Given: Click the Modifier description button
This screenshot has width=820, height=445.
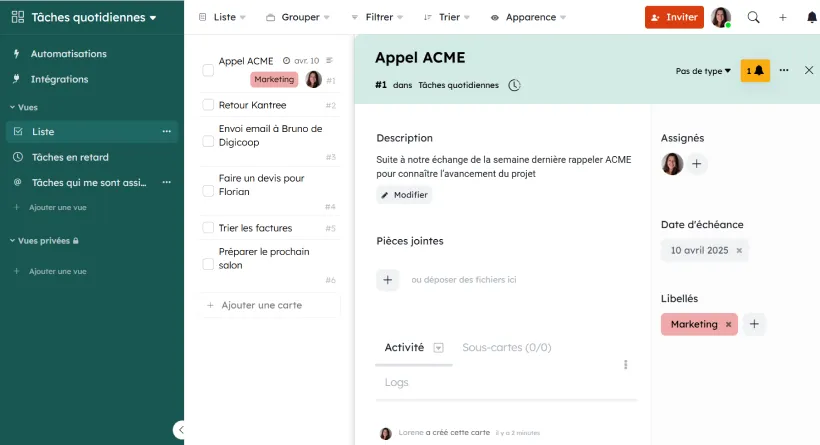Looking at the screenshot, I should point(404,195).
